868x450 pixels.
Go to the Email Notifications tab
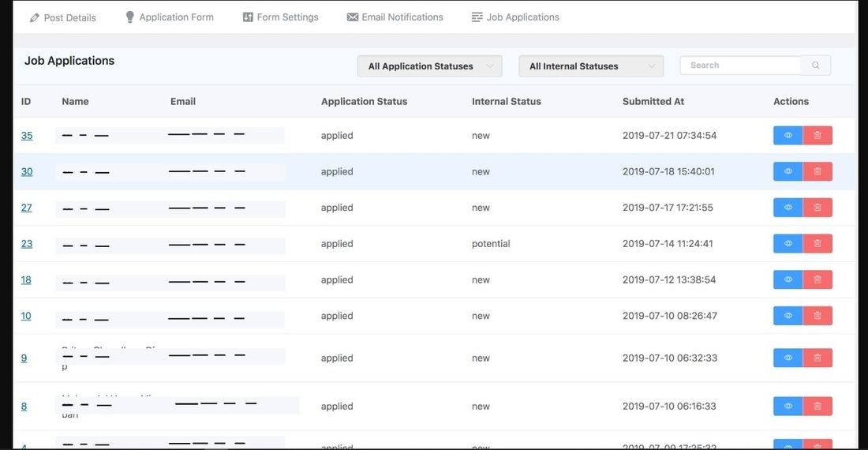point(395,17)
